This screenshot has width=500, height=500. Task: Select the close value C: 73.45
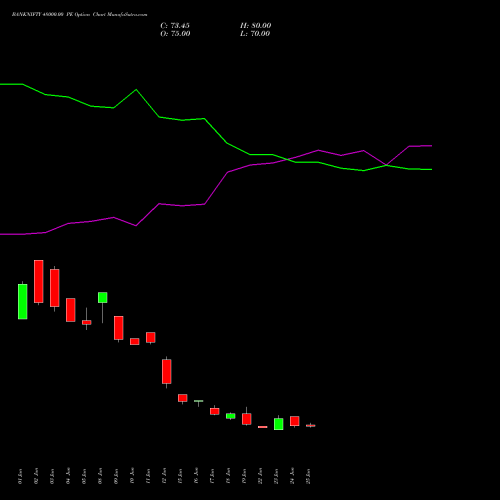pos(175,26)
